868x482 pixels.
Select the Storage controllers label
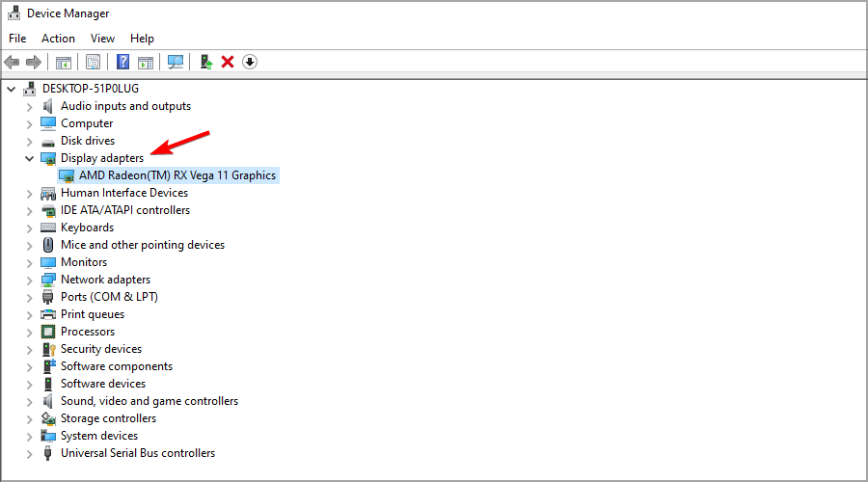108,418
